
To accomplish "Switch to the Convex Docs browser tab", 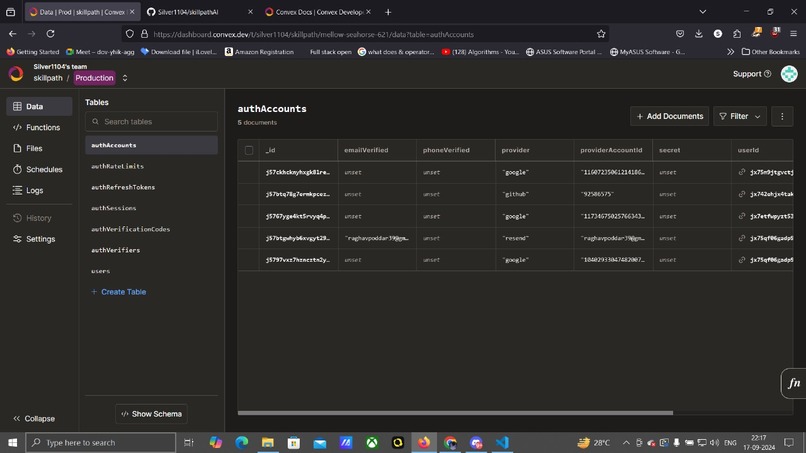I will click(318, 12).
